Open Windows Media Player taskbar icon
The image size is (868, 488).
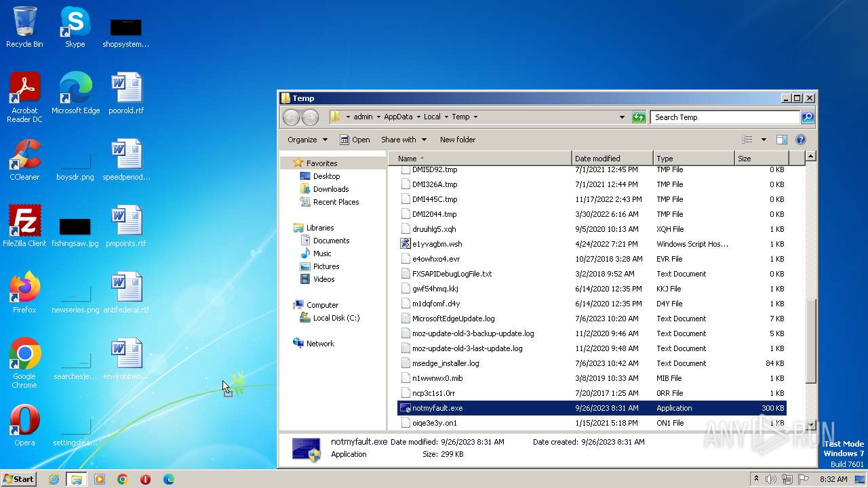pyautogui.click(x=100, y=479)
